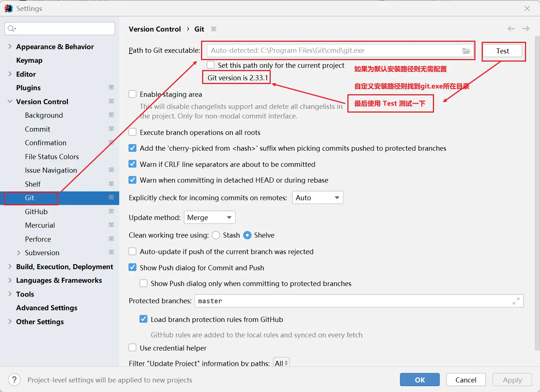Select the Shelve radio button
Screen dimensions: 540x392
pos(248,235)
